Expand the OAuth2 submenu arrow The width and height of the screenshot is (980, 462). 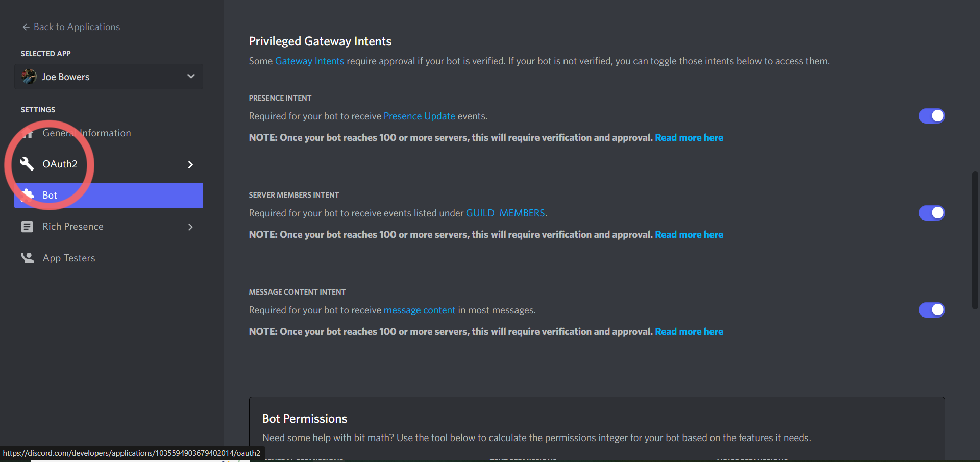190,164
